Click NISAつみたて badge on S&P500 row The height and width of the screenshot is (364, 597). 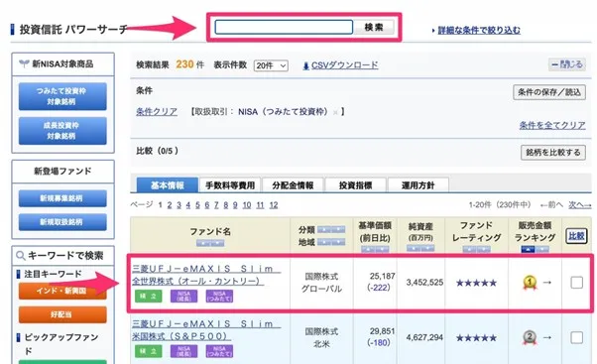(219, 351)
